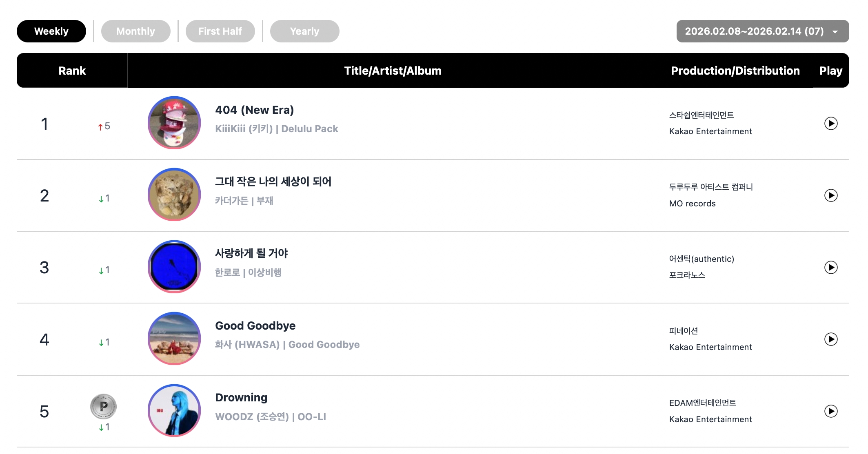Click the song title 404 (New Era)
868x454 pixels.
pyautogui.click(x=254, y=110)
